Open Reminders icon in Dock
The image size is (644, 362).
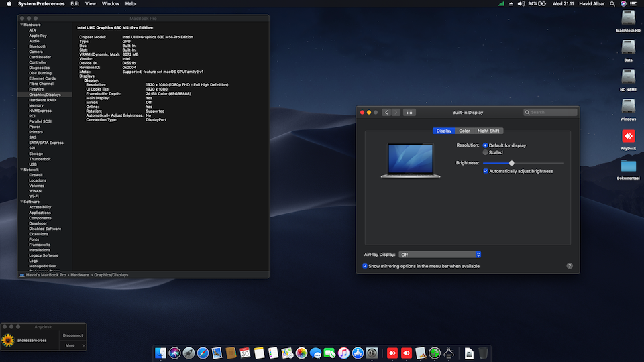[273, 353]
